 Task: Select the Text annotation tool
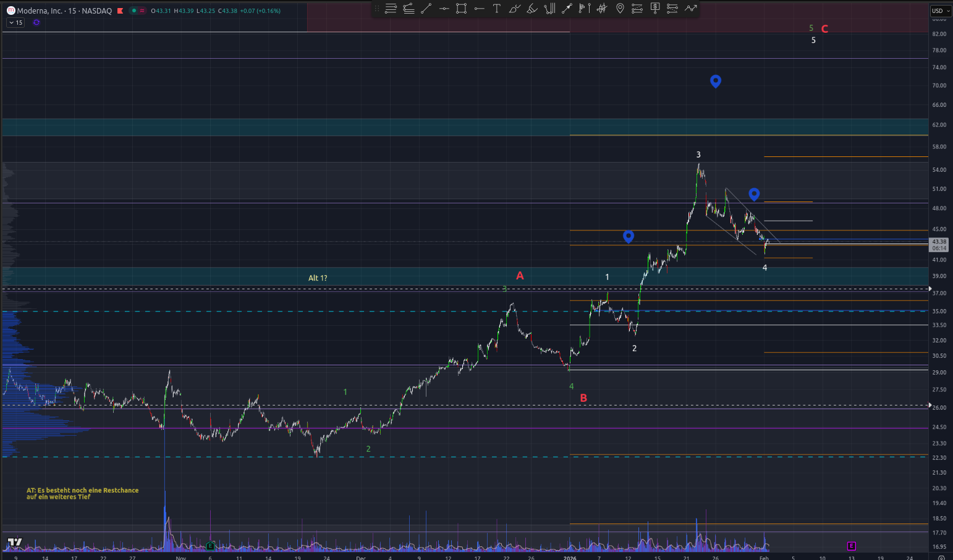click(496, 9)
